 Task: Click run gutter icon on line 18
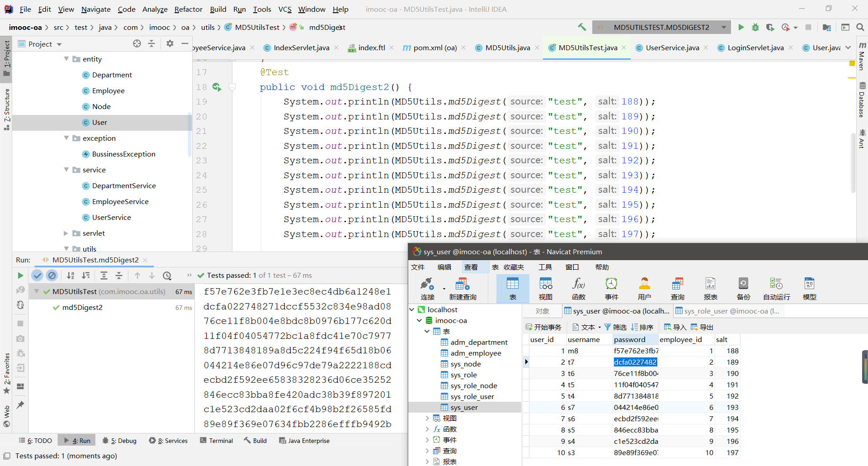217,87
